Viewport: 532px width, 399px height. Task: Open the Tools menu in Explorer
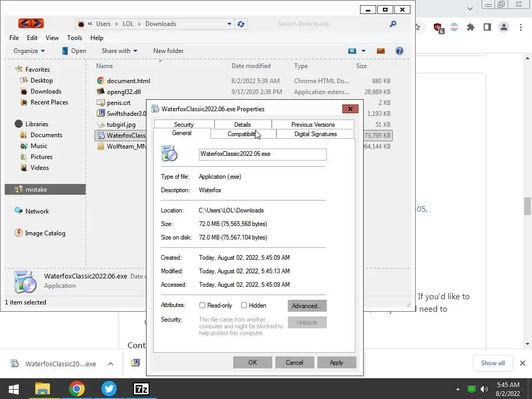tap(74, 37)
